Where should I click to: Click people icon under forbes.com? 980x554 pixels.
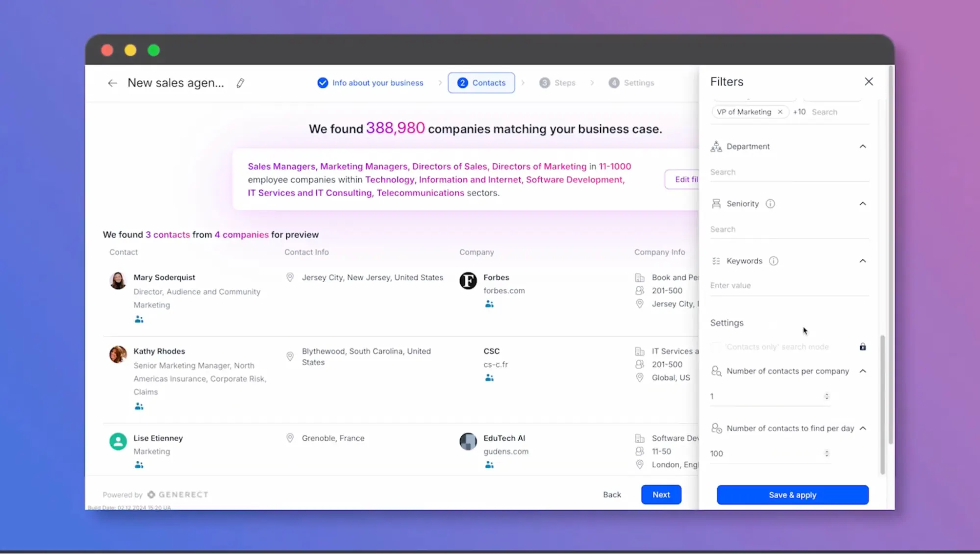point(489,304)
